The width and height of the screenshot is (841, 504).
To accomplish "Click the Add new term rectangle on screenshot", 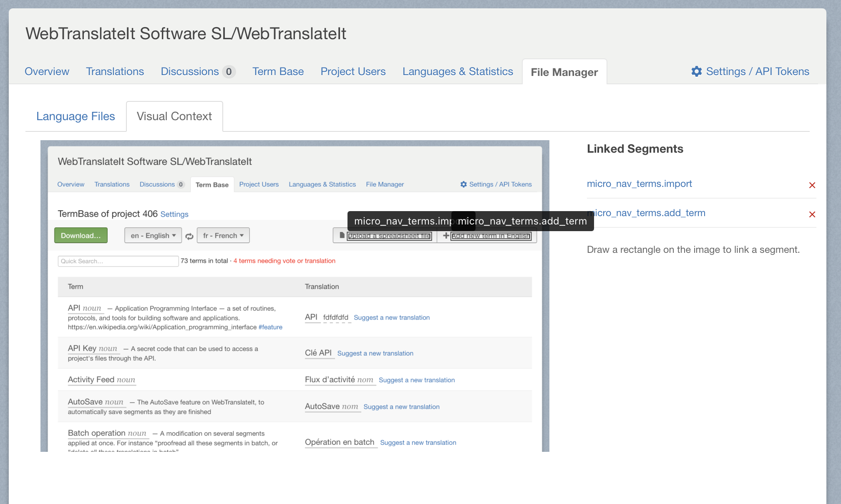I will coord(491,236).
